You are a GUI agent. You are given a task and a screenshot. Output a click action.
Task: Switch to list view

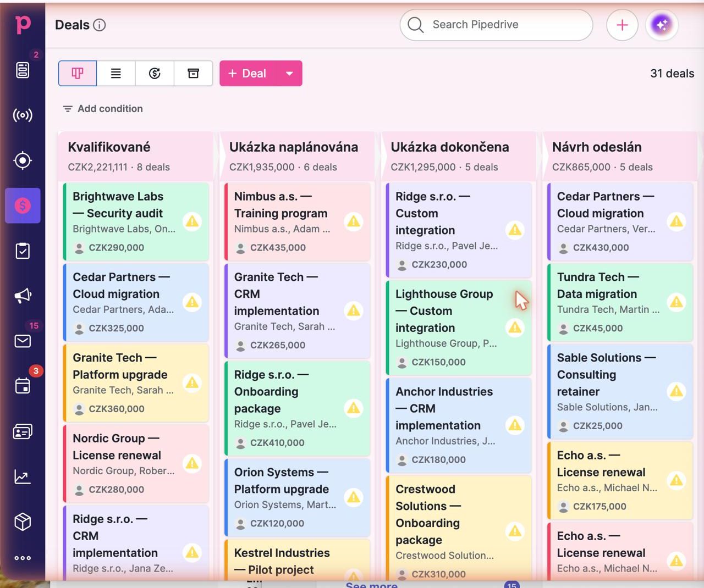coord(116,73)
